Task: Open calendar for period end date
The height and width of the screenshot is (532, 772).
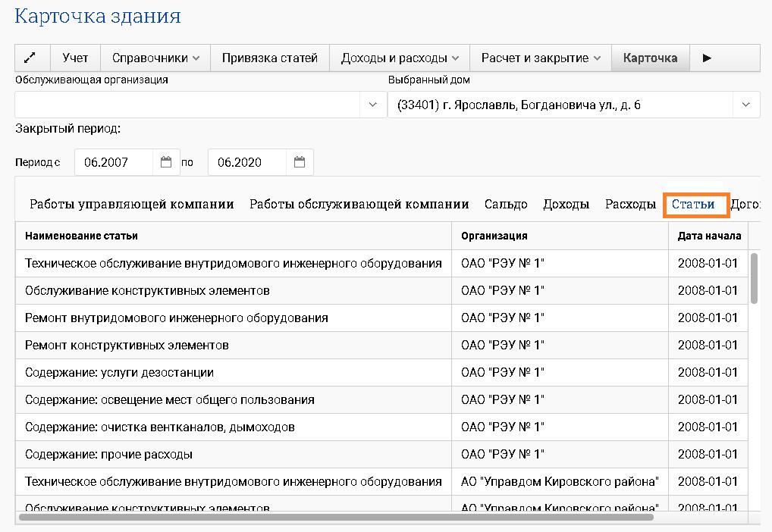Action: coord(299,162)
